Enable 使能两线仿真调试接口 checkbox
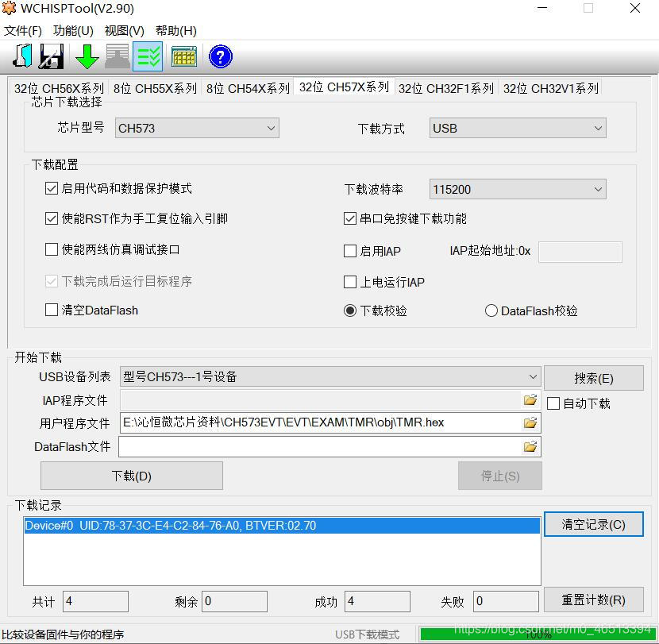 [52, 249]
